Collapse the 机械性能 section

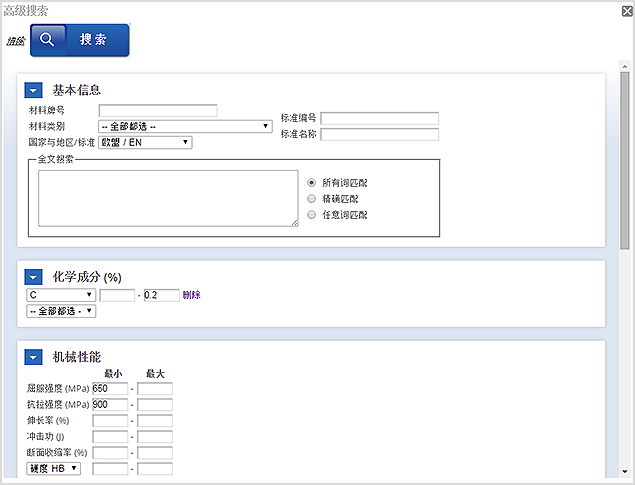33,357
